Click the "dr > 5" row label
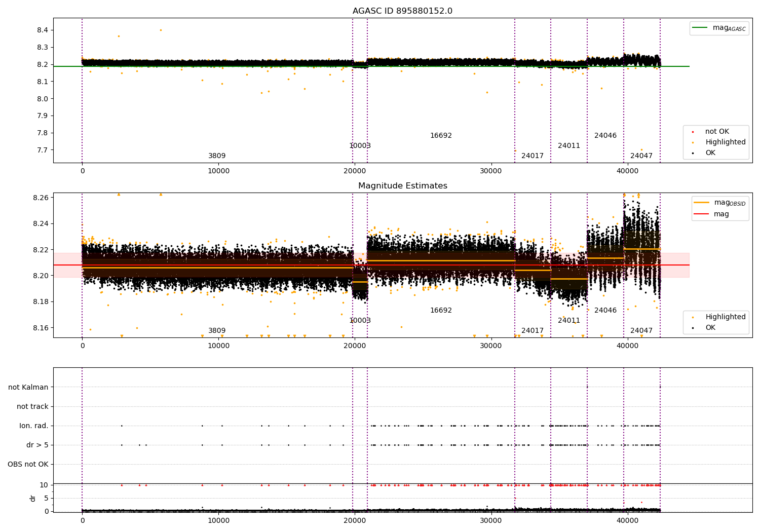The width and height of the screenshot is (760, 532). pos(37,445)
